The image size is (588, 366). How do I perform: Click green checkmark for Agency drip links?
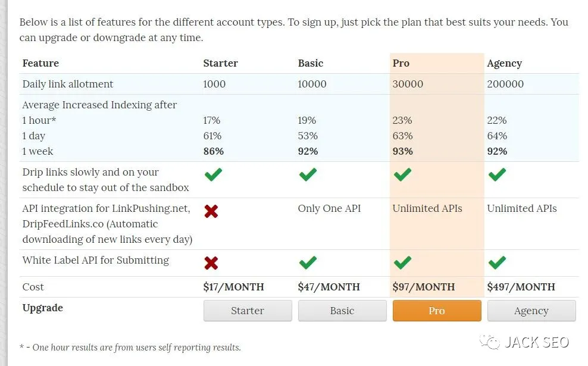tap(497, 175)
